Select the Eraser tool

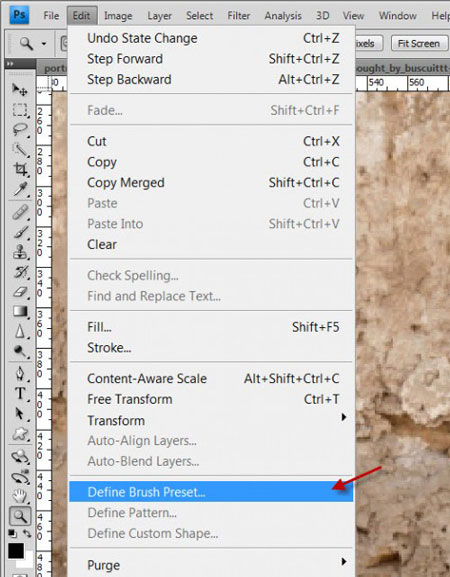coord(20,292)
